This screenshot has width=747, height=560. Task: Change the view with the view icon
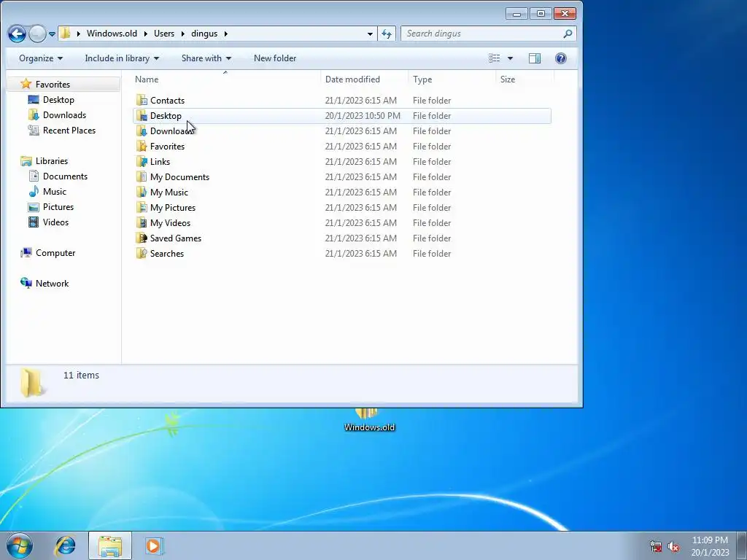[495, 58]
